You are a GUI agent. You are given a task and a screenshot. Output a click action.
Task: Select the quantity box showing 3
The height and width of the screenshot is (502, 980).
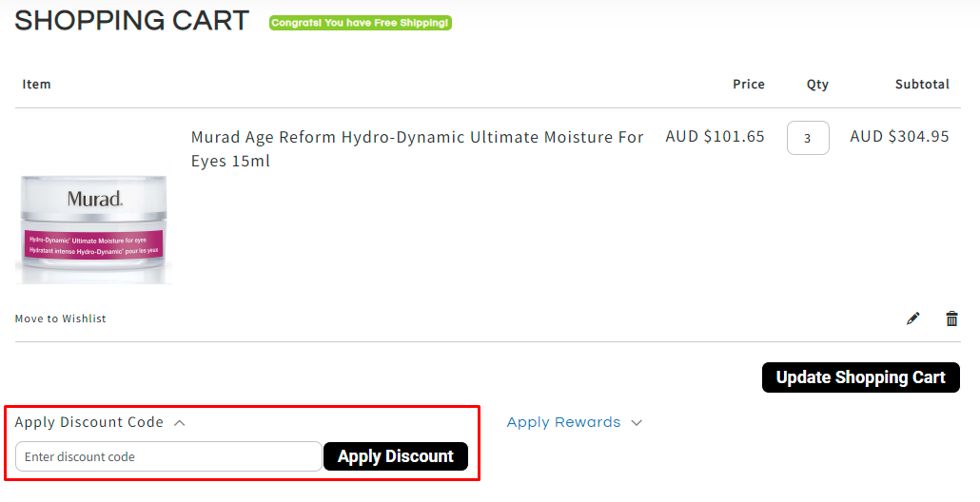click(807, 138)
